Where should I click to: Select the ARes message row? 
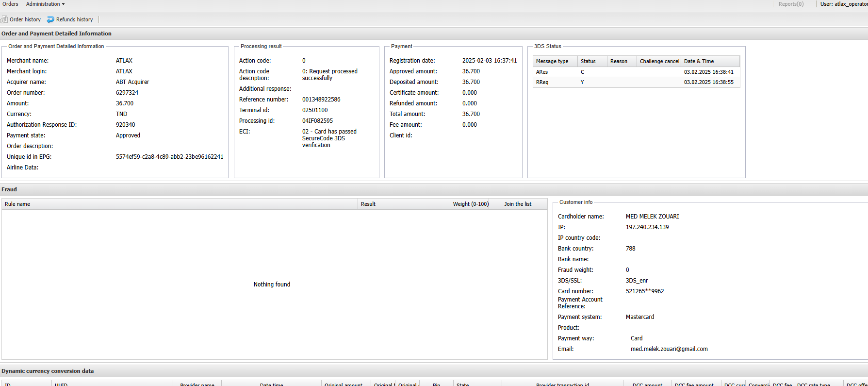pos(636,72)
